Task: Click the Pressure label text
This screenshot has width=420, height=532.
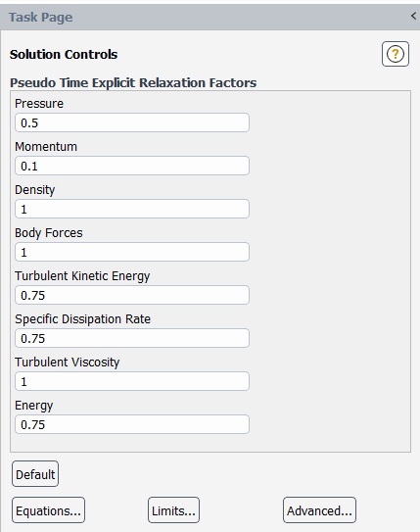Action: [x=39, y=104]
